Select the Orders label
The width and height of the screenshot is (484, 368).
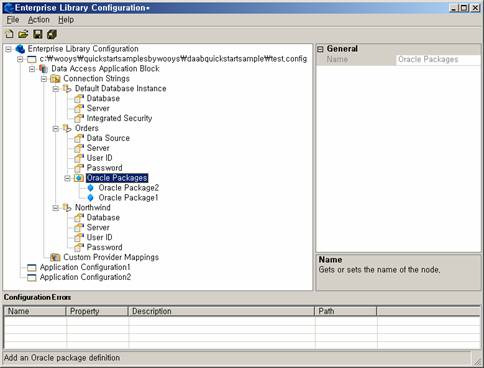(x=87, y=128)
